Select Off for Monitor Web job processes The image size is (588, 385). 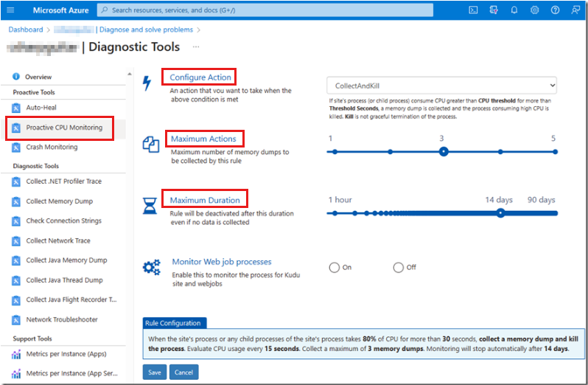399,267
